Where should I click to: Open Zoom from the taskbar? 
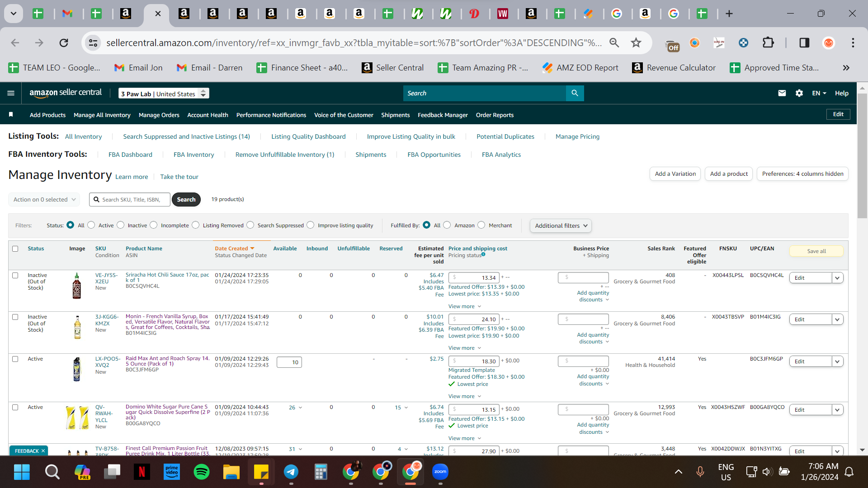click(x=440, y=472)
